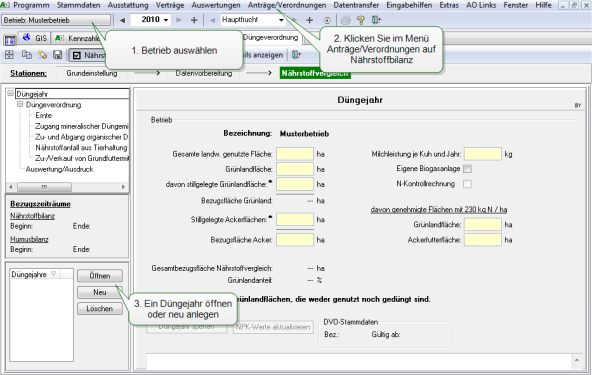This screenshot has width=592, height=375.
Task: Click Stillgelegte Ackerflächen input field
Action: click(295, 219)
